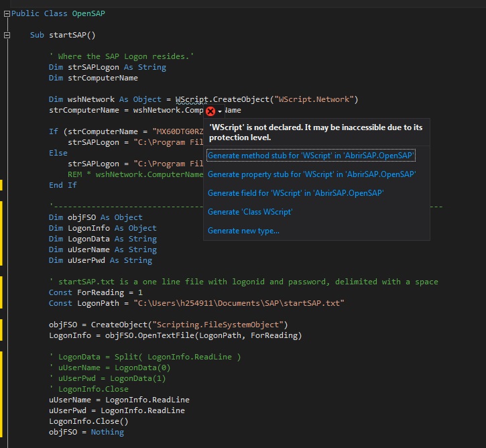Click the Else keyword
Image resolution: width=486 pixels, height=448 pixels.
click(x=58, y=153)
